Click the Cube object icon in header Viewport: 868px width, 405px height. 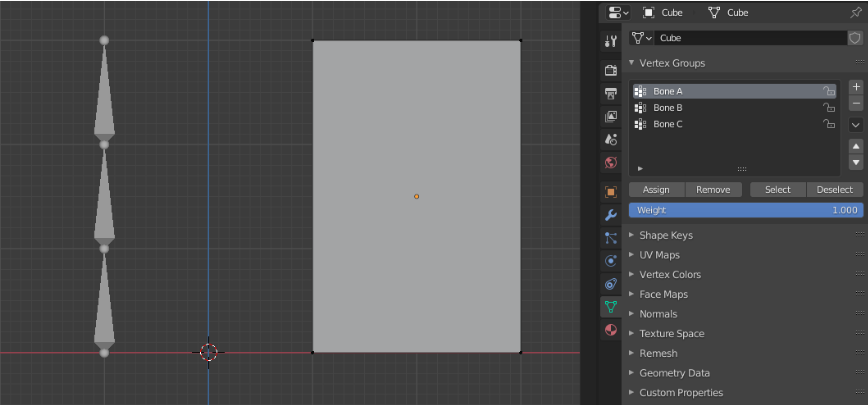click(649, 13)
